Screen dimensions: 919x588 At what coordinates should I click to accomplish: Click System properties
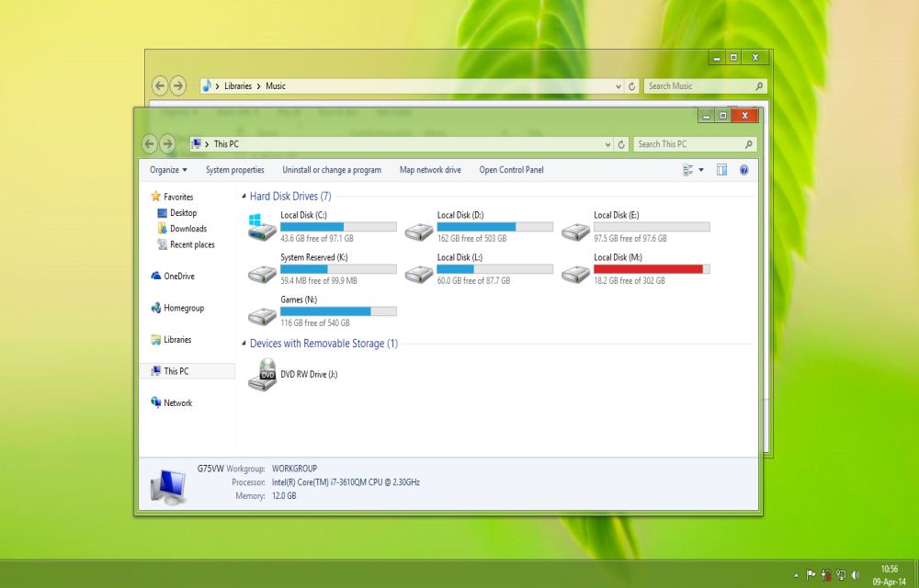pyautogui.click(x=235, y=170)
